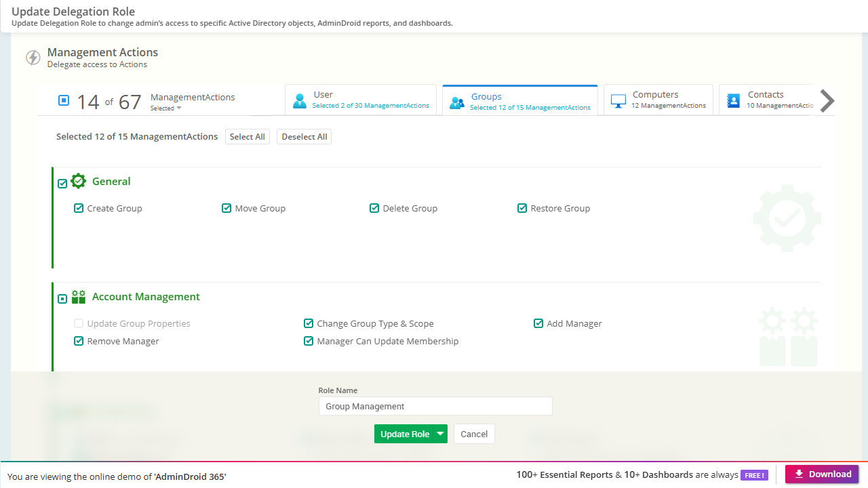Click the Select All button
Image resolution: width=868 pixels, height=488 pixels.
point(248,137)
